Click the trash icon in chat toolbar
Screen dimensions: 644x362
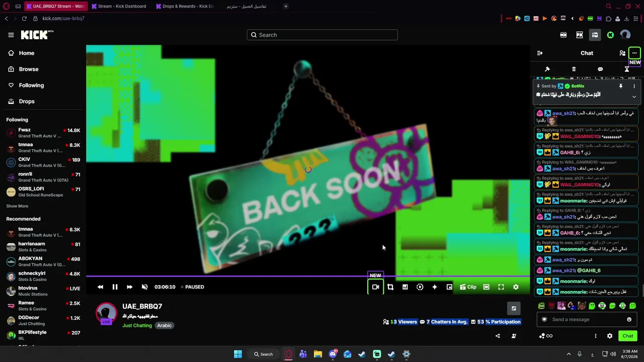pos(574,69)
